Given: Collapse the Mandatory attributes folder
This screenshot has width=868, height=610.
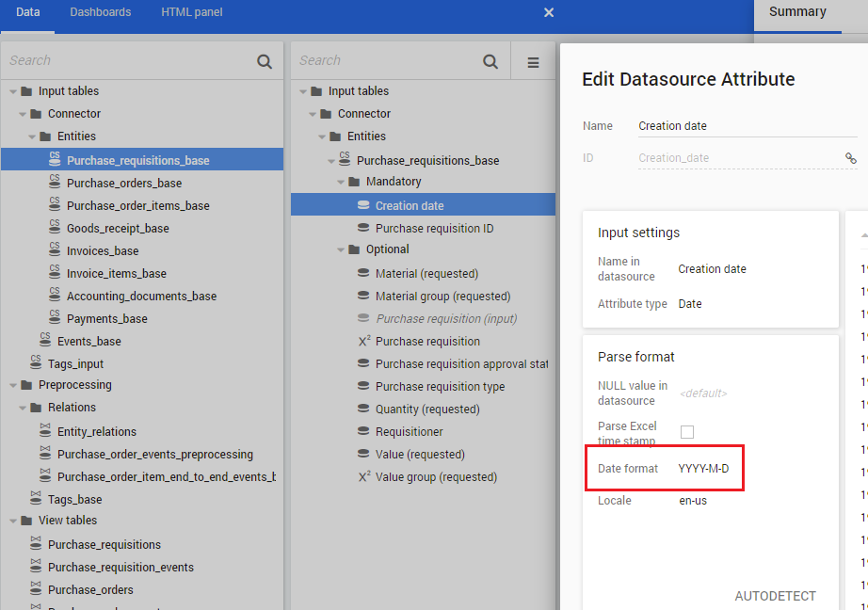Looking at the screenshot, I should [341, 182].
